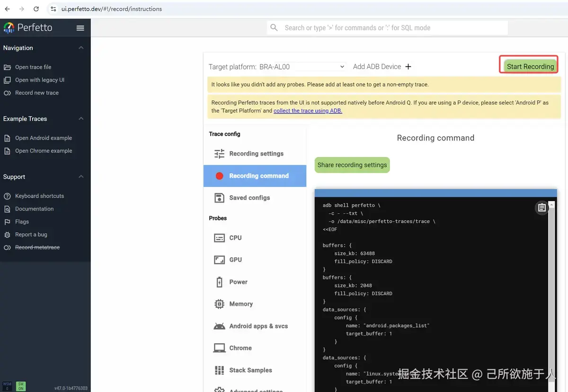Click Open with legacy UI
The height and width of the screenshot is (392, 568).
point(40,80)
